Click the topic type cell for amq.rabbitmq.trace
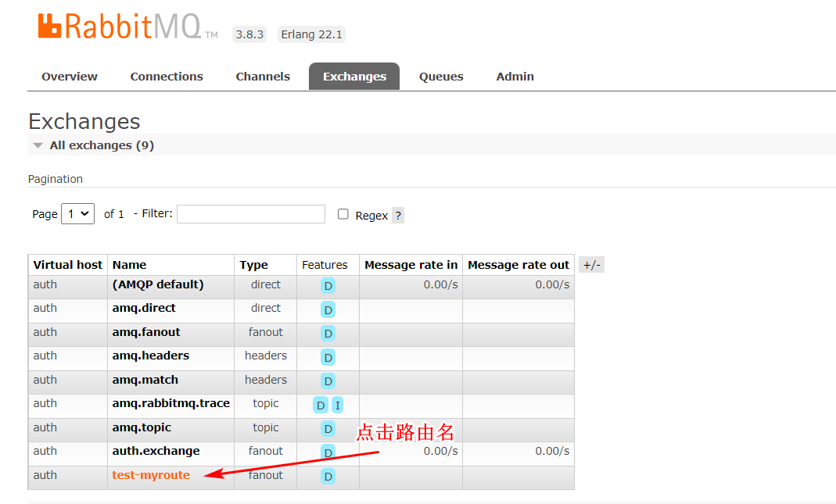This screenshot has width=836, height=504. (266, 404)
